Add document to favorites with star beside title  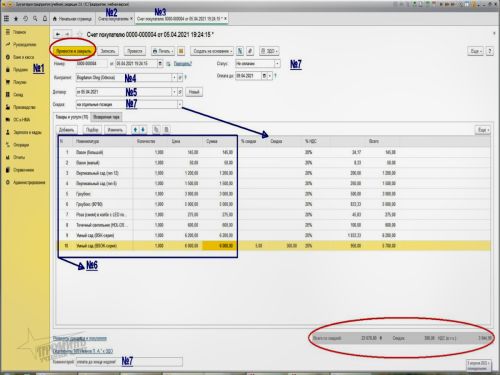point(79,34)
